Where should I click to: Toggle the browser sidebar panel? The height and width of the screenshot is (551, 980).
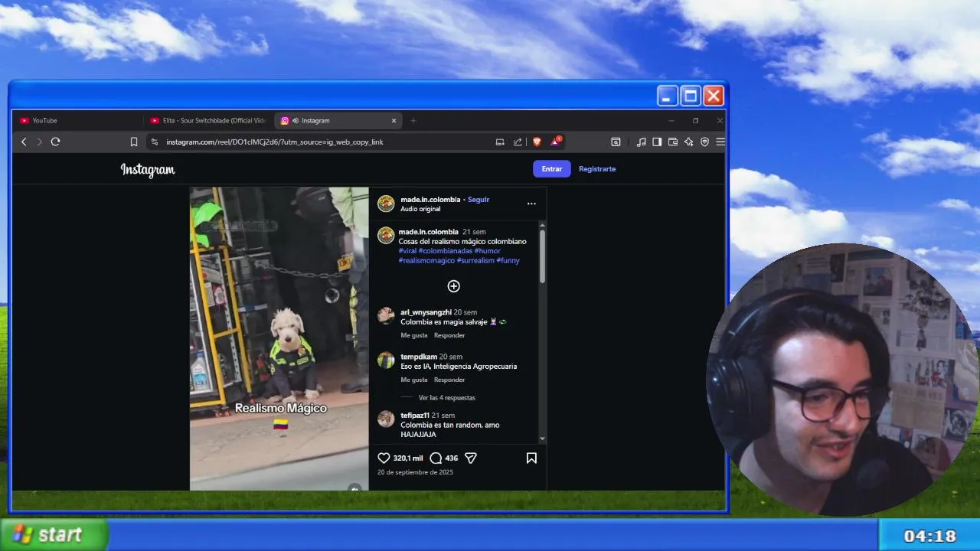pos(657,142)
